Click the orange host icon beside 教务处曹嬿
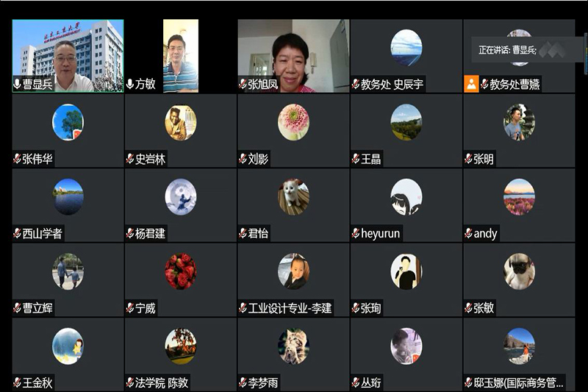 click(x=471, y=84)
